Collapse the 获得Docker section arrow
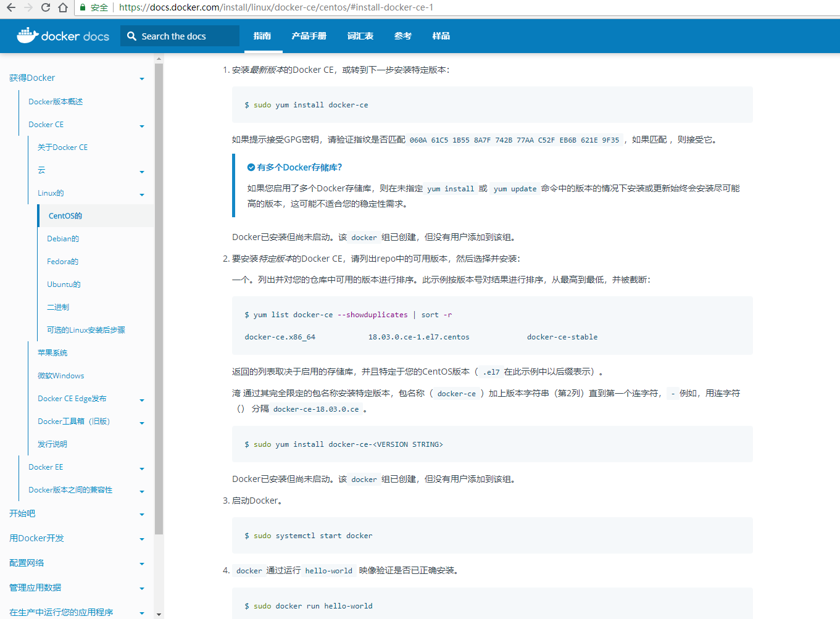Screen dimensions: 840x619 [x=142, y=79]
